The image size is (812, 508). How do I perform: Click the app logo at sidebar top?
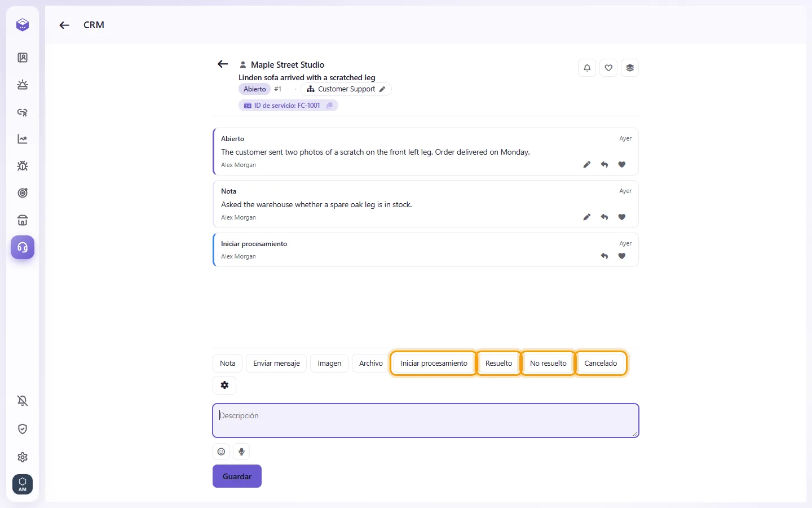(23, 25)
